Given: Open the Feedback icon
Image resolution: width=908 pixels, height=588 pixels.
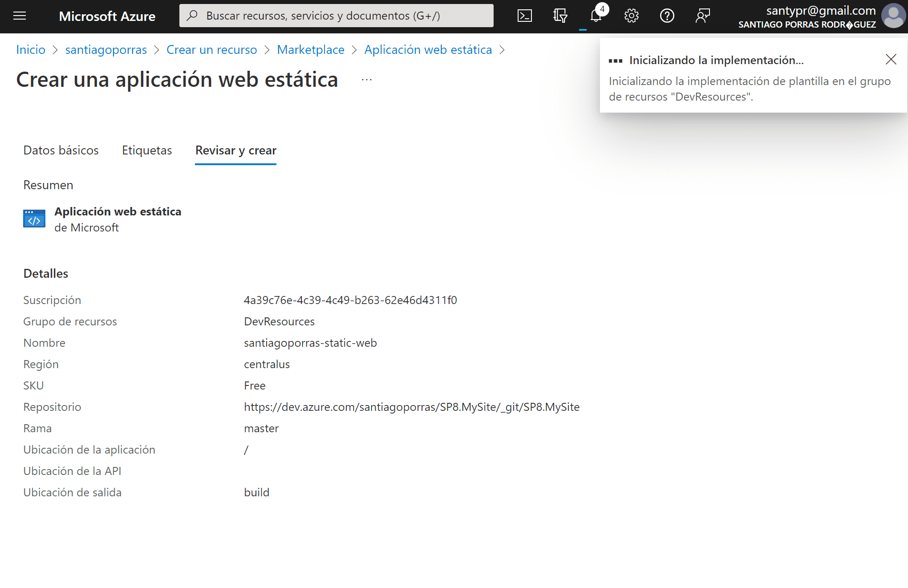Looking at the screenshot, I should pos(703,16).
